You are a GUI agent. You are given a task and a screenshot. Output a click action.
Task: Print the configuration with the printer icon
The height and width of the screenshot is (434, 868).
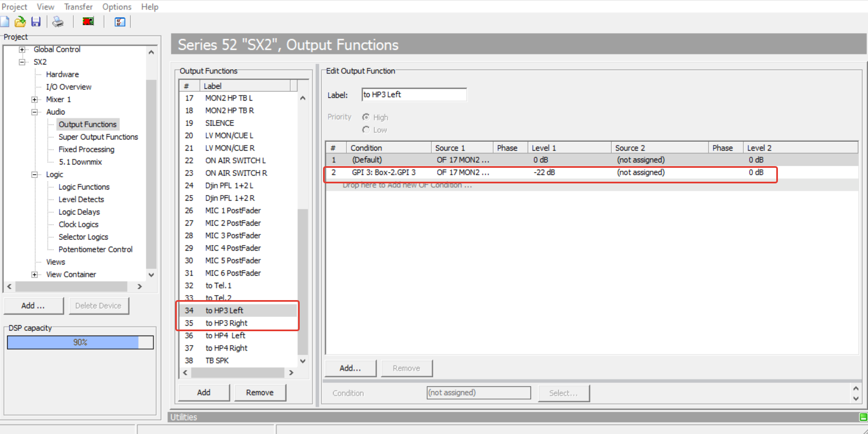point(58,22)
